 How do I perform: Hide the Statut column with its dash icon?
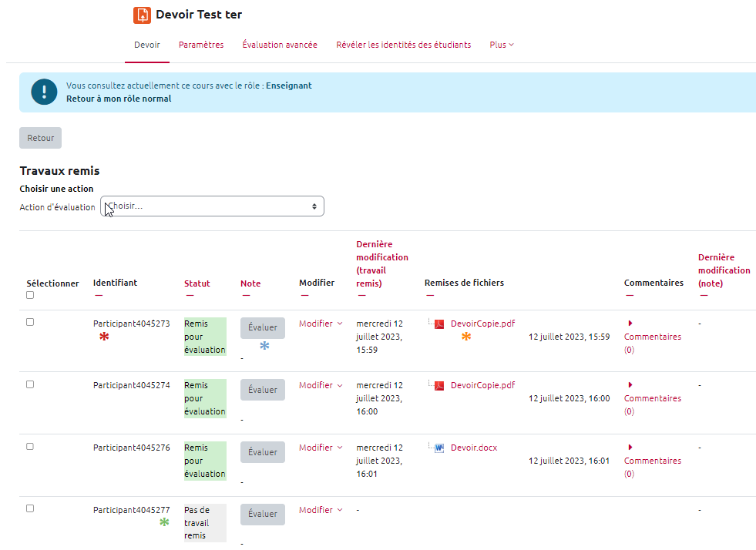189,295
